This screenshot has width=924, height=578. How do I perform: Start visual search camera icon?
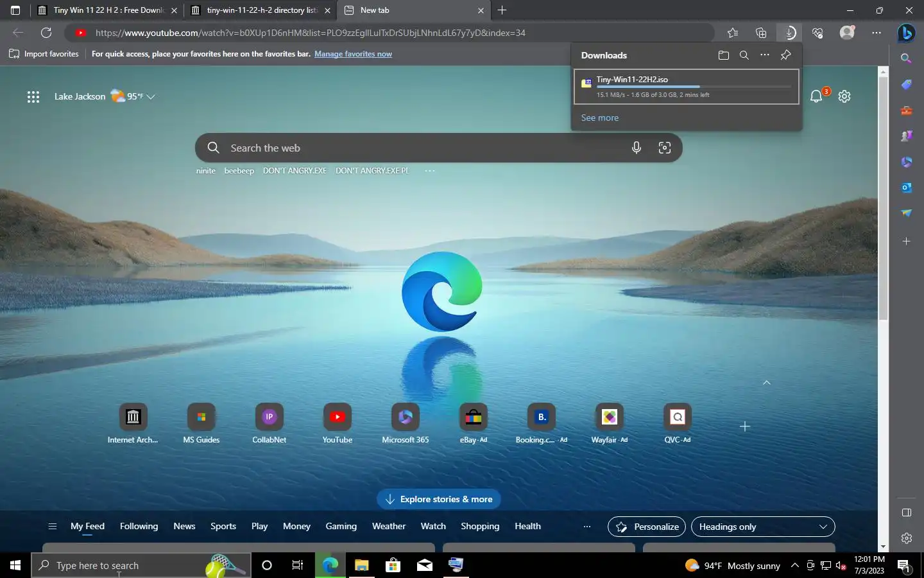(665, 148)
